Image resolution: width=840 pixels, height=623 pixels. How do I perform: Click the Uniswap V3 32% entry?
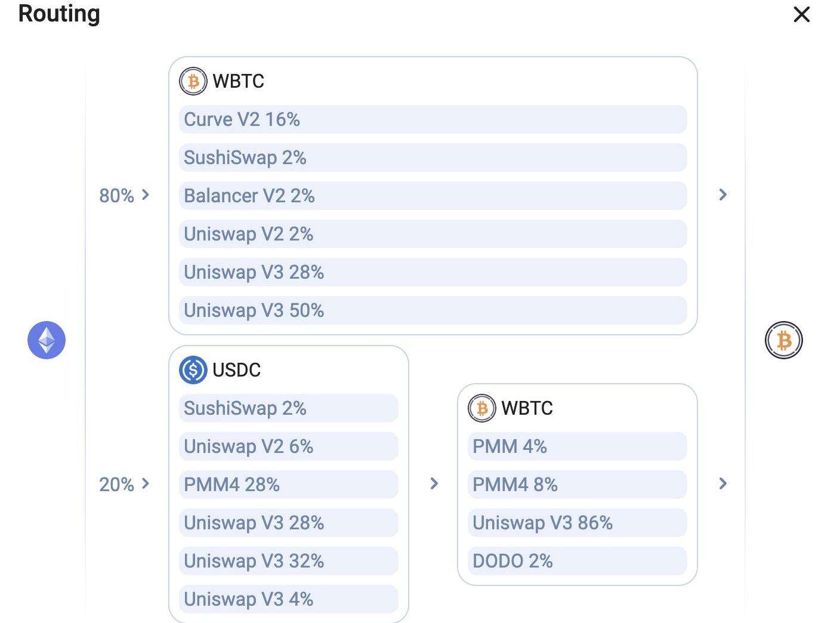click(x=288, y=561)
